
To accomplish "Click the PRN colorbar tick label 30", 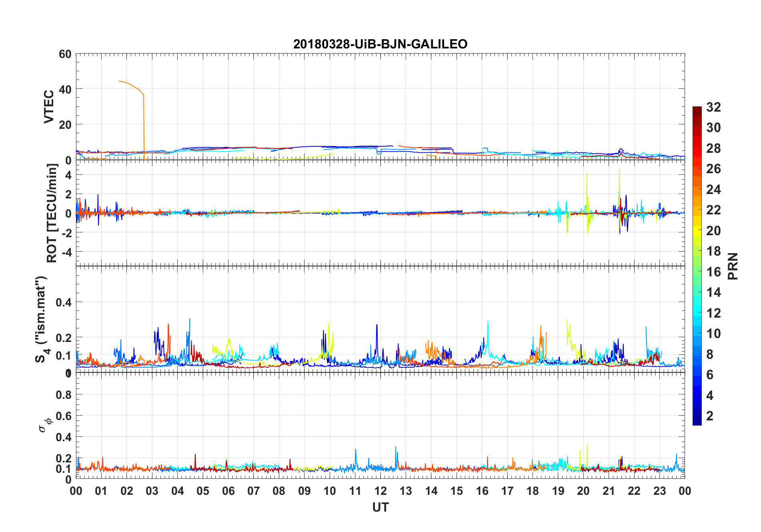I will point(713,128).
